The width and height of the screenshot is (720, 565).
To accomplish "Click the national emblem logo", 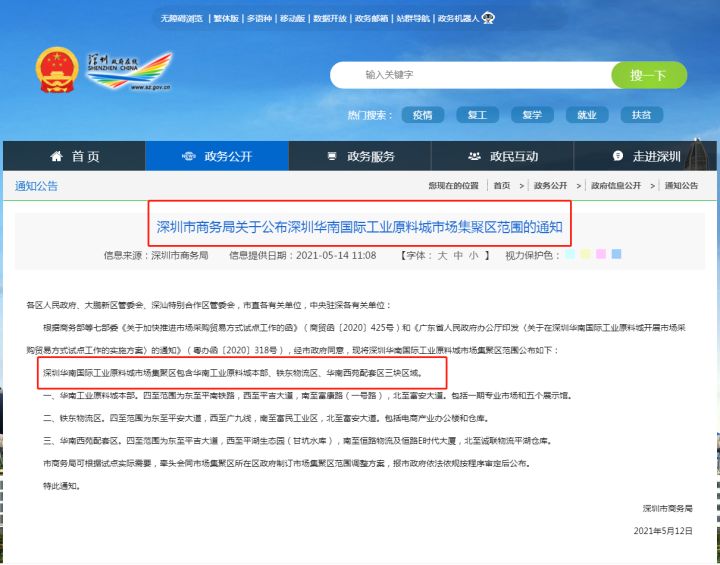I will tap(57, 70).
